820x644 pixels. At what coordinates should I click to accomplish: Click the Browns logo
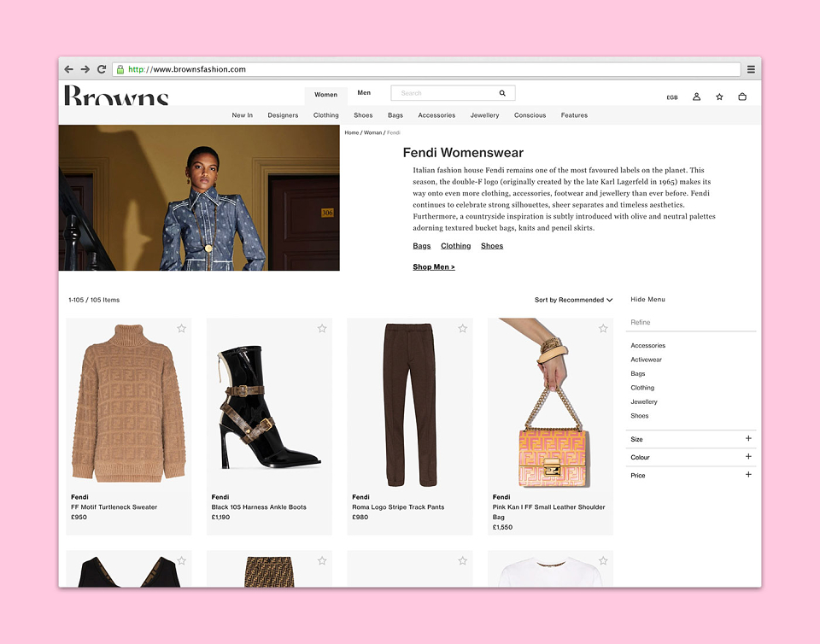pyautogui.click(x=116, y=95)
